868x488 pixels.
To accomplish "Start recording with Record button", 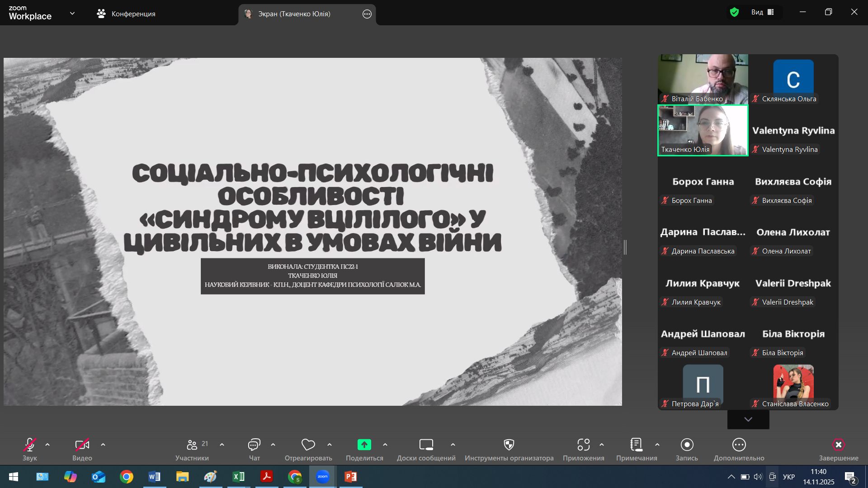I will point(687,445).
